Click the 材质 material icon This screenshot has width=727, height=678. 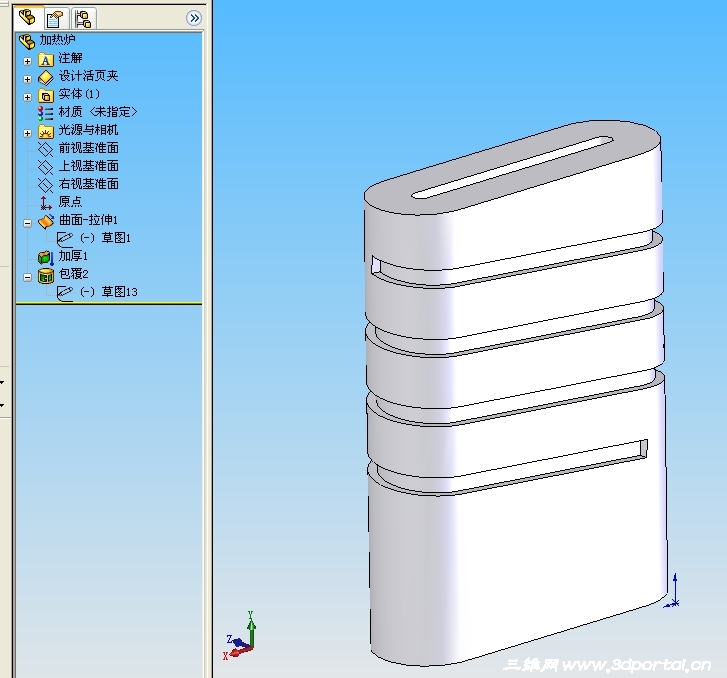pos(45,113)
